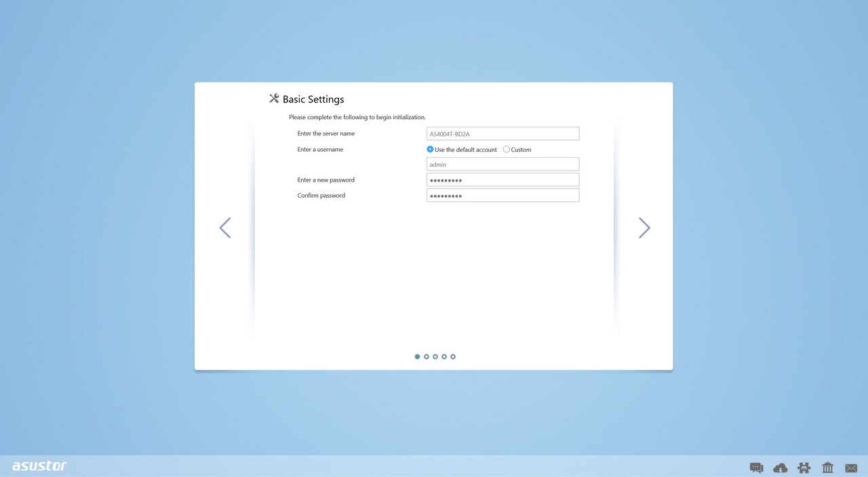Click the cloud download icon
This screenshot has width=868, height=477.
781,468
